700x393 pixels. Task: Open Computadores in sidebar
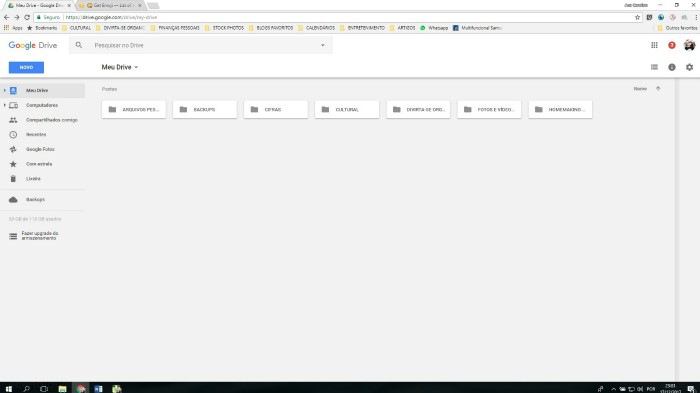[x=42, y=105]
